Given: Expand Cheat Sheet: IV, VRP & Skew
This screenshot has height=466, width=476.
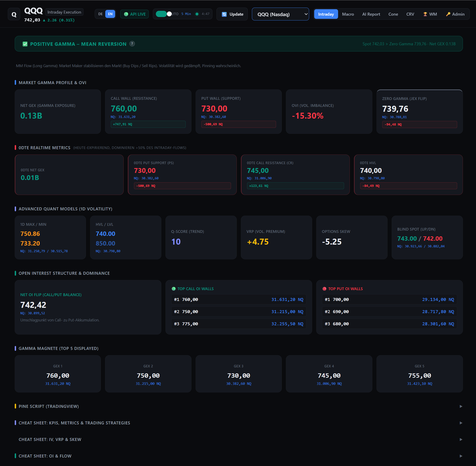Looking at the screenshot, I should pos(238,439).
